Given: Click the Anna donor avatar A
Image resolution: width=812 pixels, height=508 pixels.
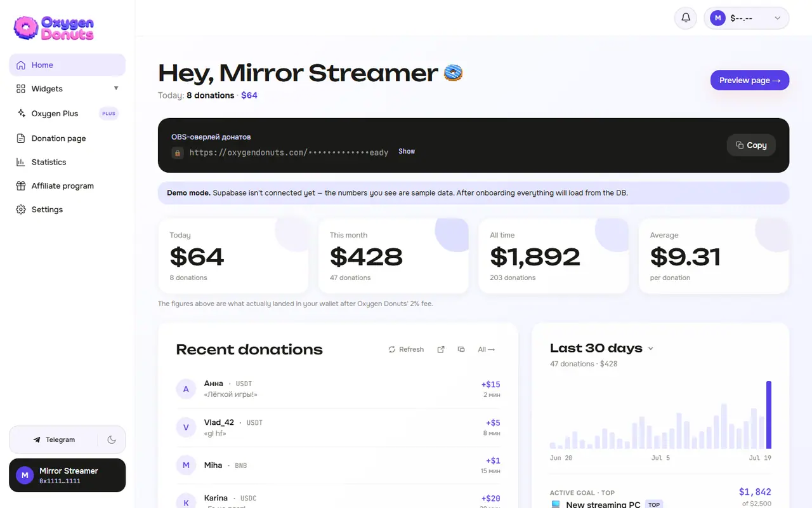Looking at the screenshot, I should [186, 389].
